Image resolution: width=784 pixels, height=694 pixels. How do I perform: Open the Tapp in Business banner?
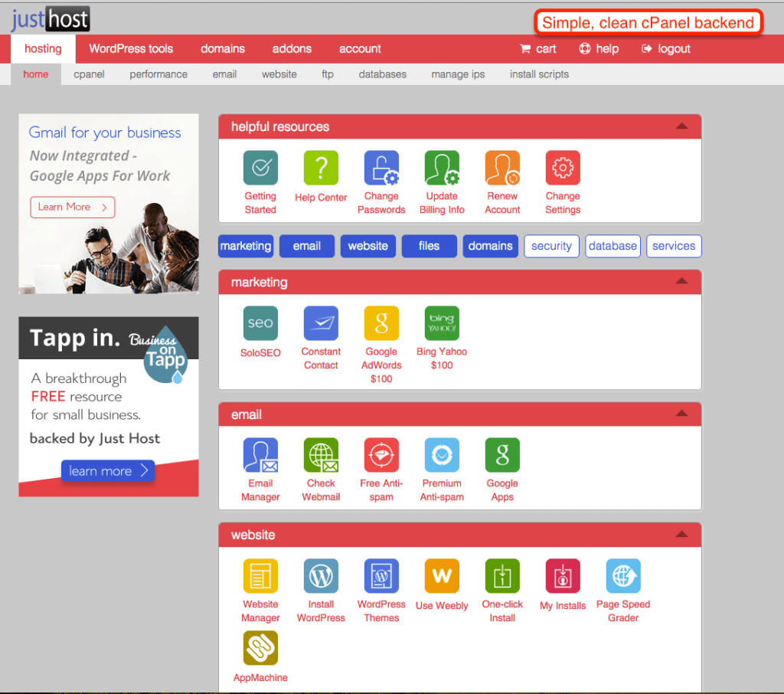109,407
